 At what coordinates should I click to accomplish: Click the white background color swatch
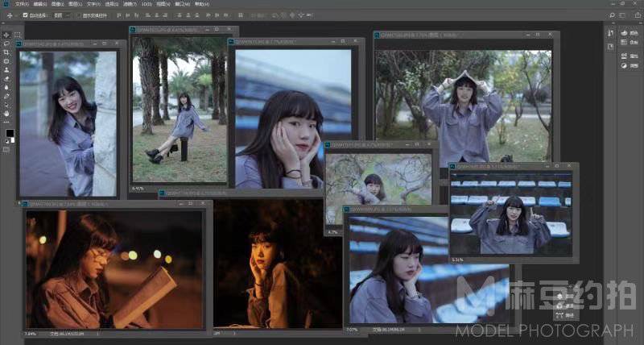13,139
